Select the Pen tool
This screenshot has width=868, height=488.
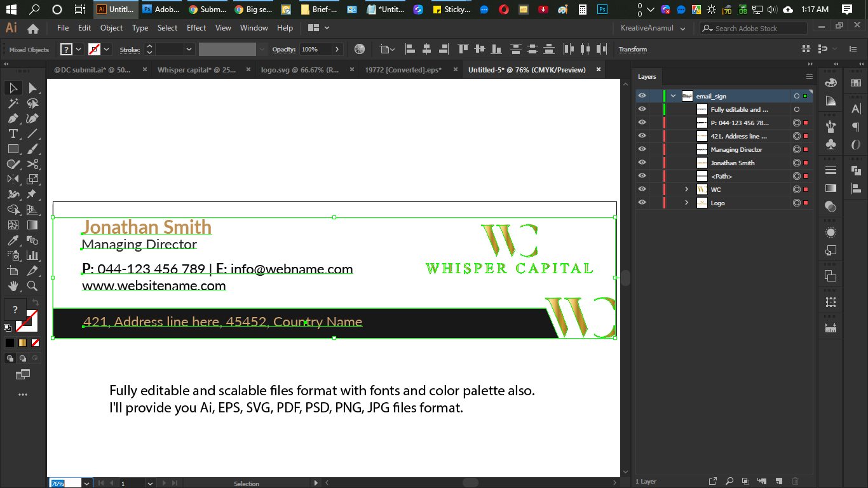tap(13, 119)
